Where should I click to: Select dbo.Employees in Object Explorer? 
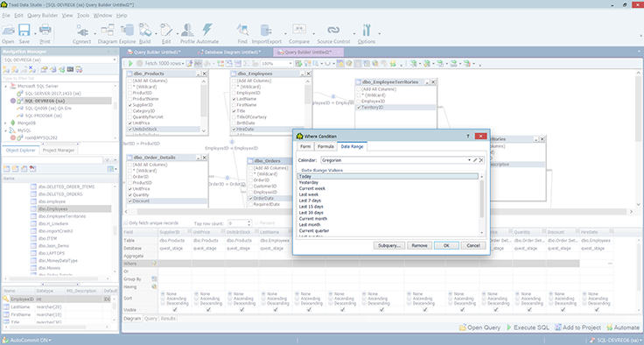tap(52, 209)
